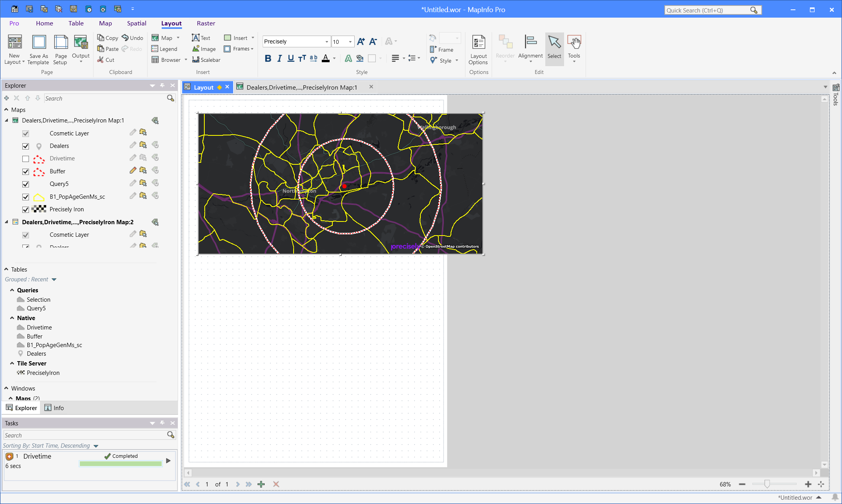Click the add page plus icon
842x504 pixels.
pyautogui.click(x=261, y=484)
